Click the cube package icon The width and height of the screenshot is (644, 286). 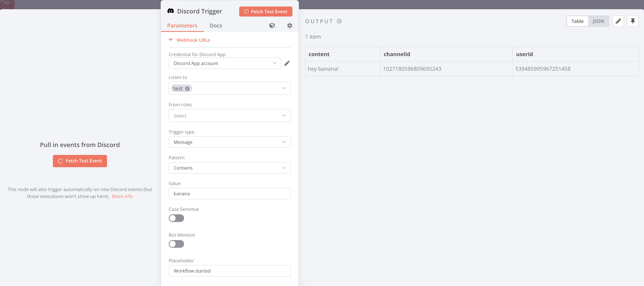272,26
